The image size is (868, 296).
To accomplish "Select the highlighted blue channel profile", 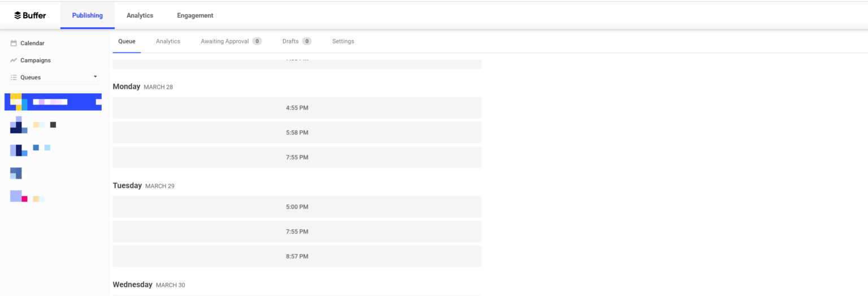I will pyautogui.click(x=53, y=102).
